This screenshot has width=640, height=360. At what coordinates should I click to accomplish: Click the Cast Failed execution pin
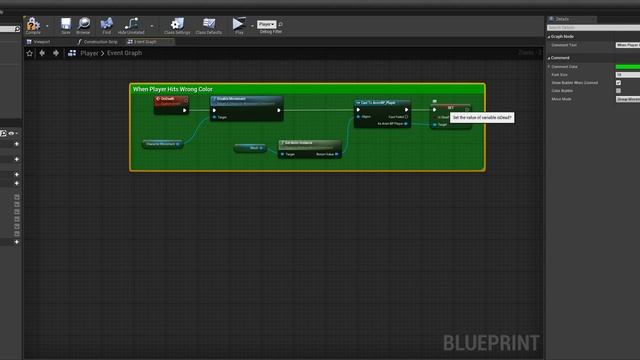coord(406,117)
